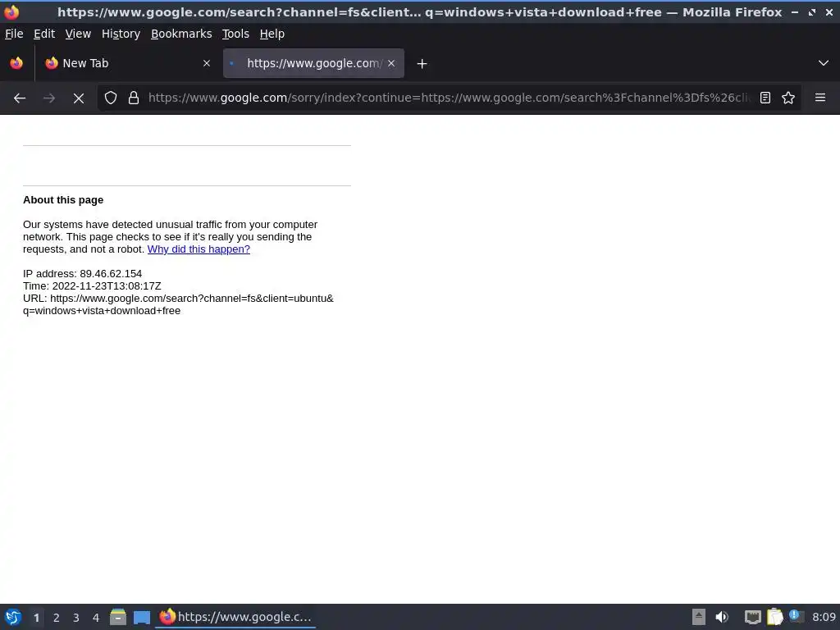This screenshot has width=840, height=630.
Task: Open removable media eject tray icon
Action: click(699, 617)
